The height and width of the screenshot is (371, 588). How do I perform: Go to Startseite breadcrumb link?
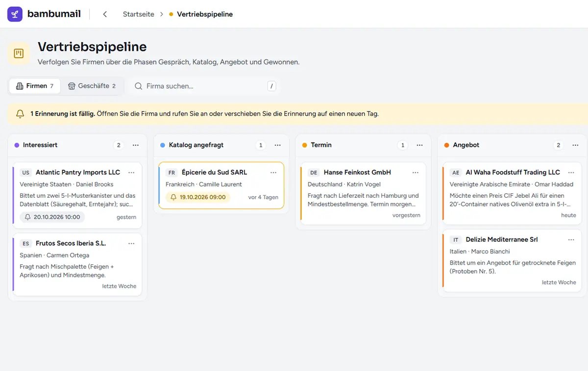(x=139, y=14)
